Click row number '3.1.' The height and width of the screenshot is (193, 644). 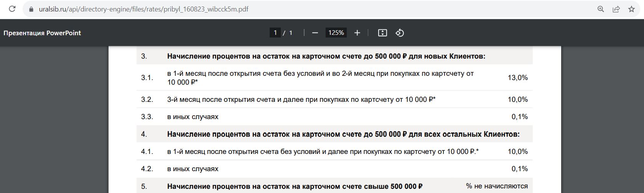(147, 78)
